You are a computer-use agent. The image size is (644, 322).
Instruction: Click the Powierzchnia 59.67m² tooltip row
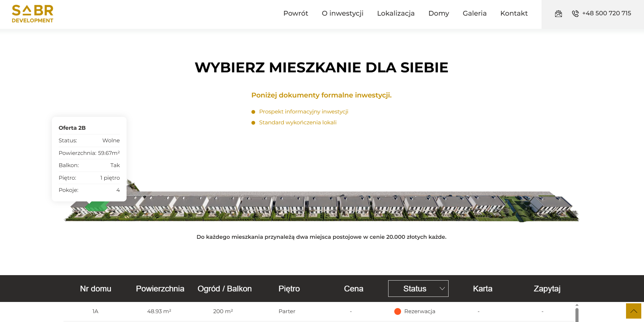coord(89,153)
